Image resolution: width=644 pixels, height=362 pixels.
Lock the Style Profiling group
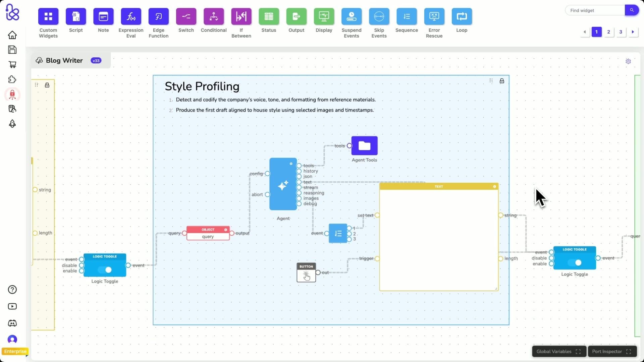(502, 81)
